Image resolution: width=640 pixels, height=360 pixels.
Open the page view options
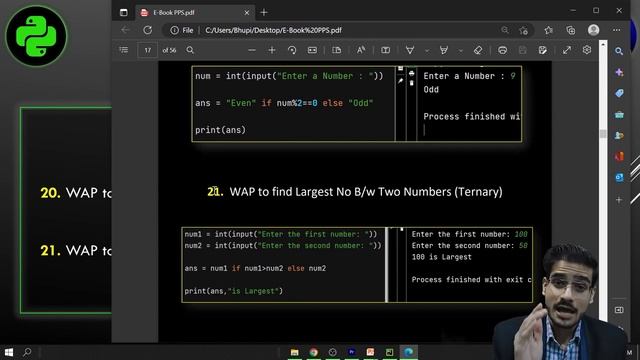[x=337, y=50]
